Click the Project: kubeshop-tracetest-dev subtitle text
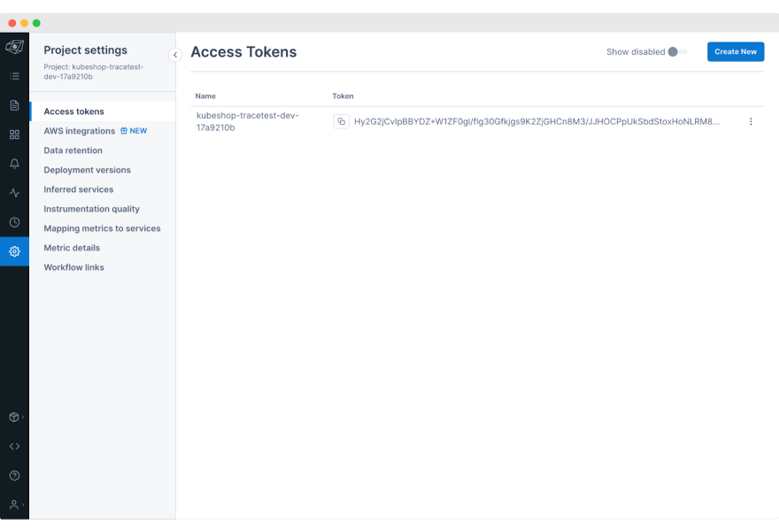 [94, 72]
